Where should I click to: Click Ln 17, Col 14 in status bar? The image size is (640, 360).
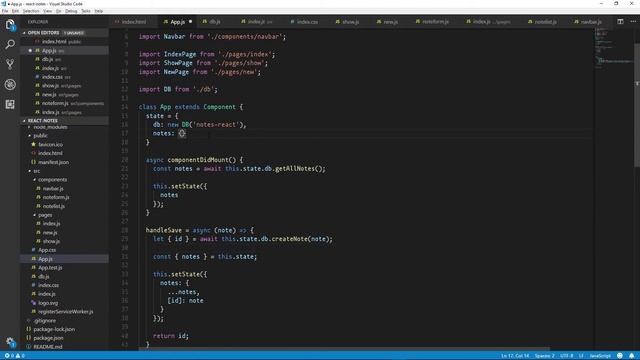point(515,356)
